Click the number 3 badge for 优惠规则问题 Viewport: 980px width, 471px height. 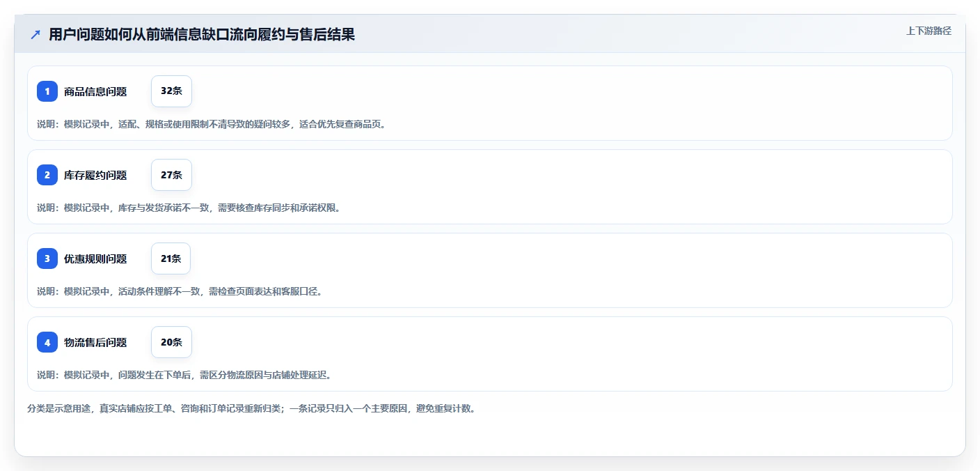pyautogui.click(x=47, y=258)
